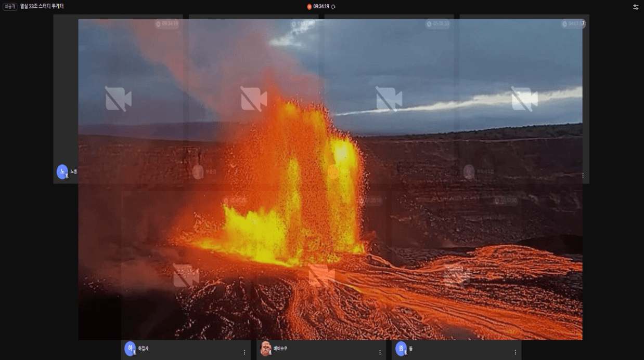Click the refresh icon next to the session timer
Image resolution: width=644 pixels, height=360 pixels.
[x=333, y=7]
